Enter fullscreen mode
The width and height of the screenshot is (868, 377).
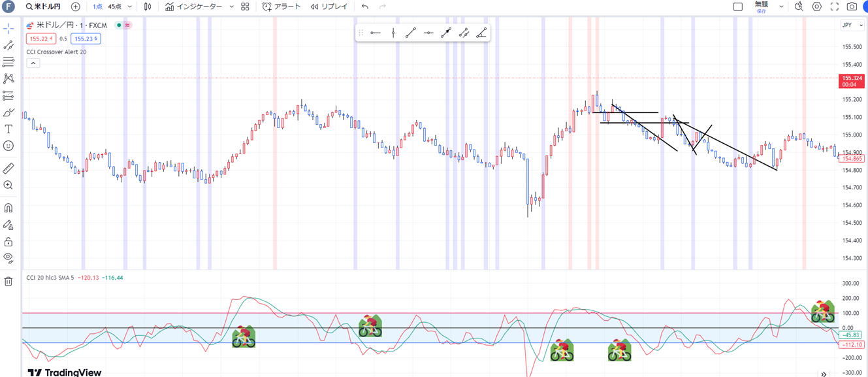tap(835, 7)
